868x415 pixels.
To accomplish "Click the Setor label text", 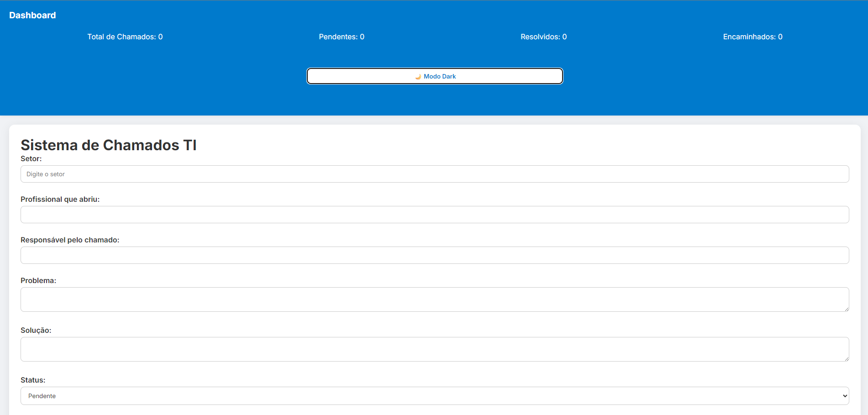I will pos(31,159).
